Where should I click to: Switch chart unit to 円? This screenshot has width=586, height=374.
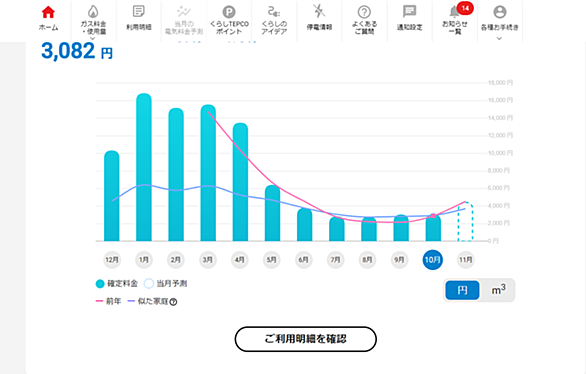[462, 290]
